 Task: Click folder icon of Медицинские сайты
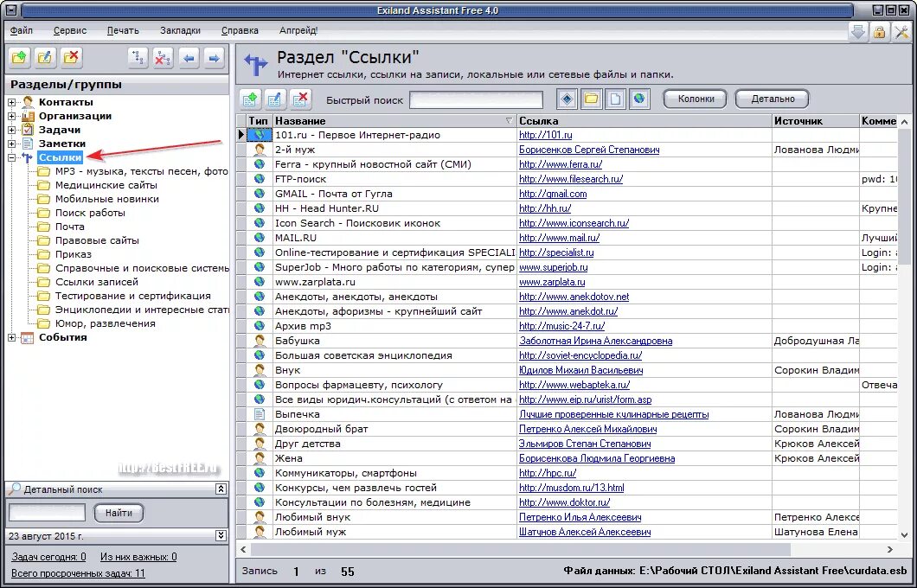click(44, 185)
